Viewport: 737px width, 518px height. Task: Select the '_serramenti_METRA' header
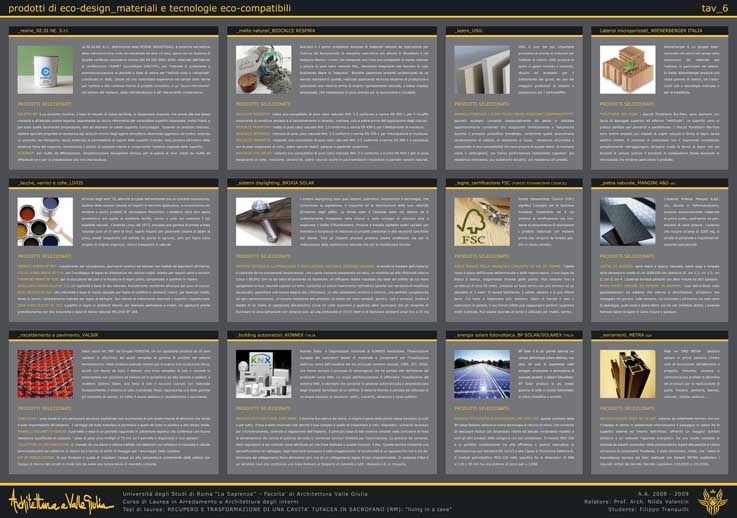coord(659,335)
